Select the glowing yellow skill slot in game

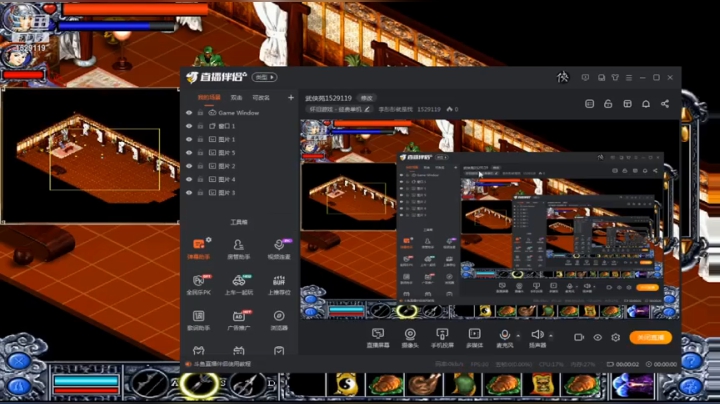coord(199,384)
